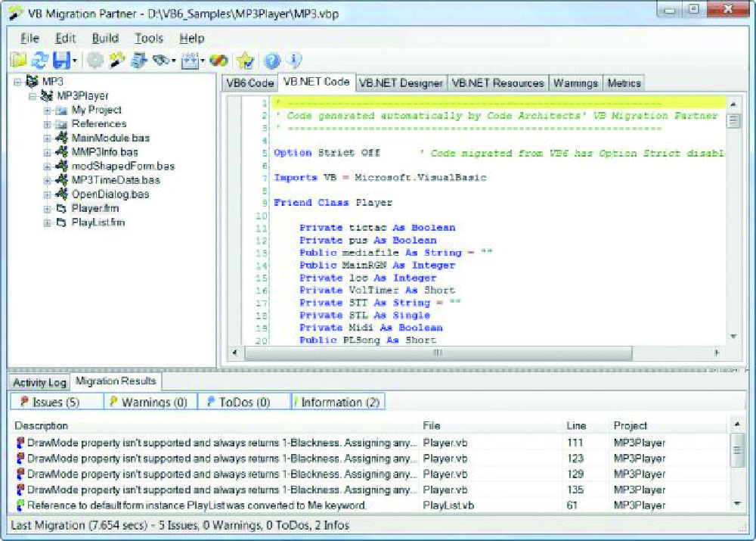Viewport: 756px width, 541px height.
Task: Collapse the MP3 root tree node
Action: [17, 82]
